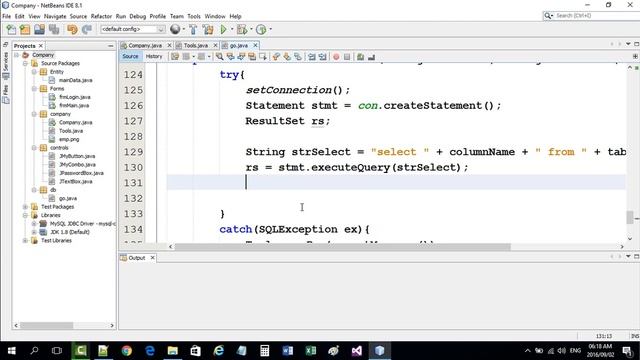Close the Projects panel tab
Viewport: 640px width, 360px height.
(x=41, y=46)
